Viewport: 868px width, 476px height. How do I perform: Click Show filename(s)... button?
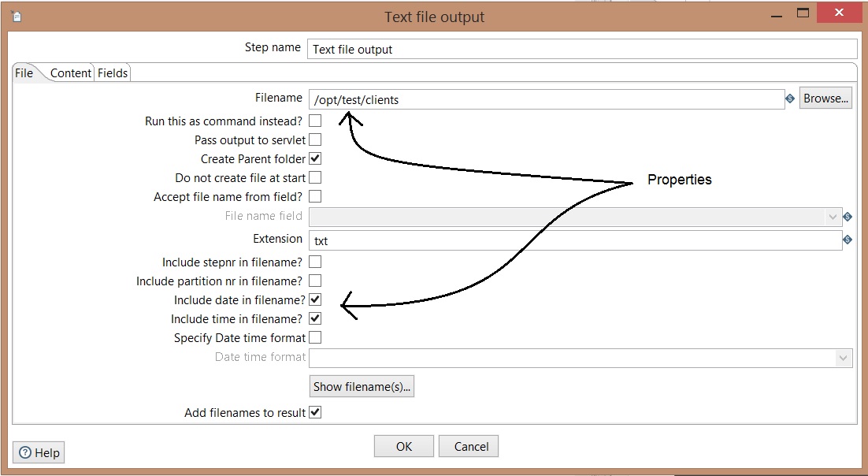click(362, 386)
